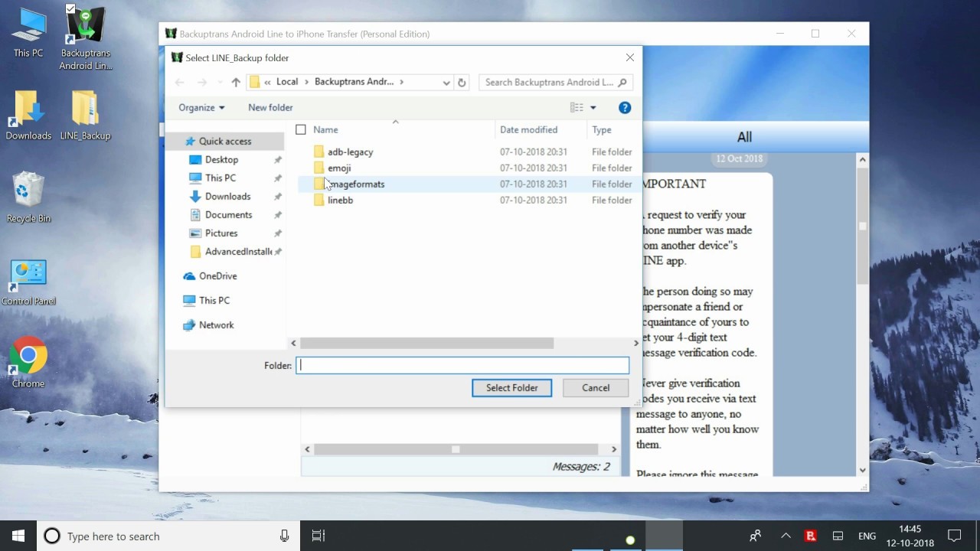Show hidden tray icons
Screen dimensions: 980x551
coord(786,536)
